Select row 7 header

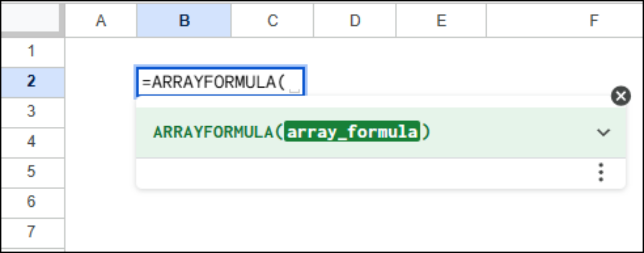(x=31, y=232)
